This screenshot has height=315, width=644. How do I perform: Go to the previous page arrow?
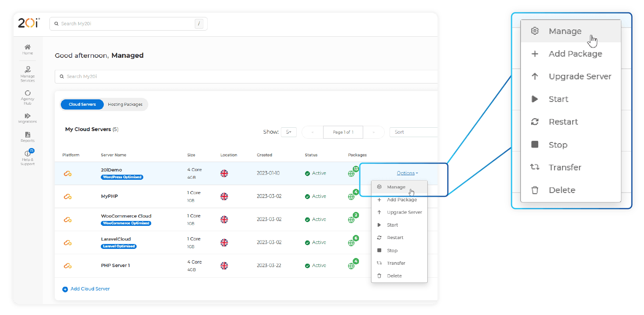pos(313,132)
